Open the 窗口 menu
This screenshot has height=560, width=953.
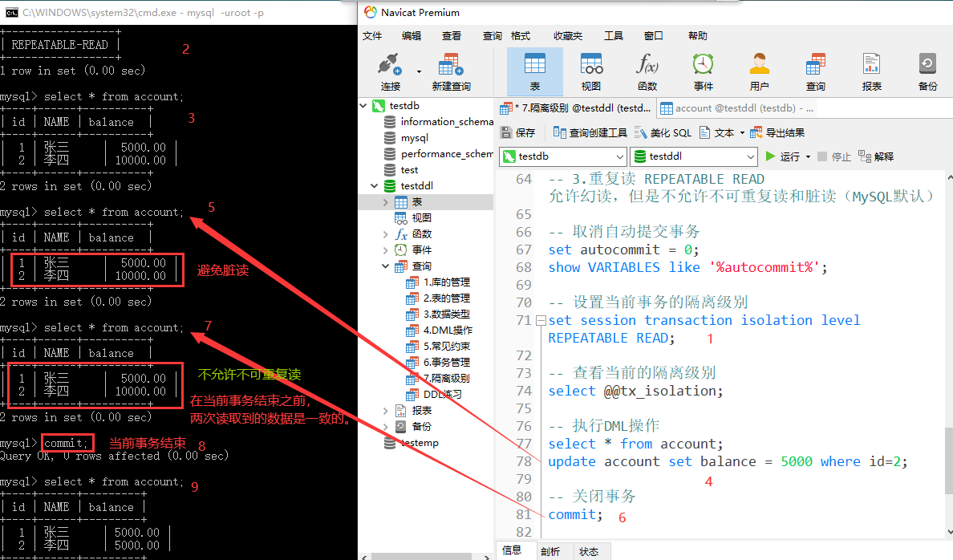tap(653, 36)
